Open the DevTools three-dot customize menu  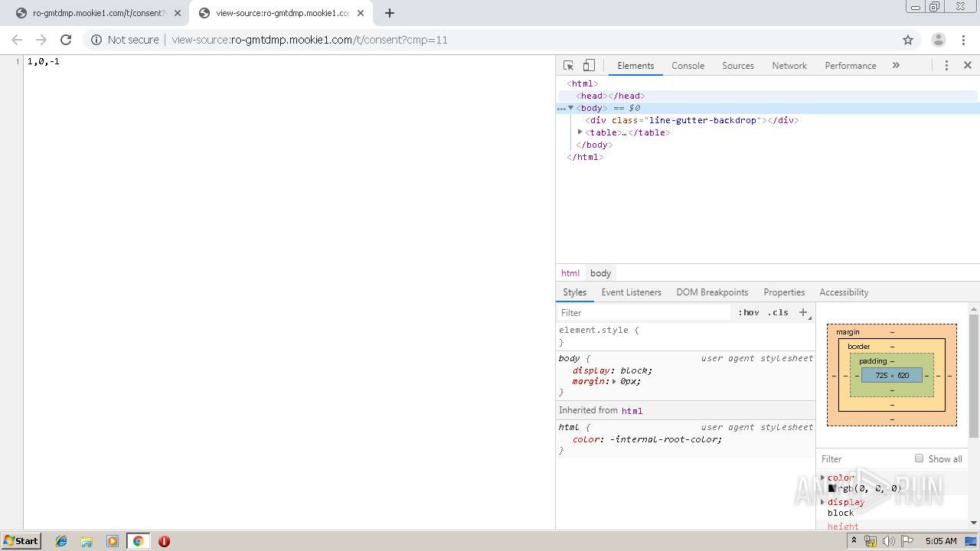pos(946,66)
